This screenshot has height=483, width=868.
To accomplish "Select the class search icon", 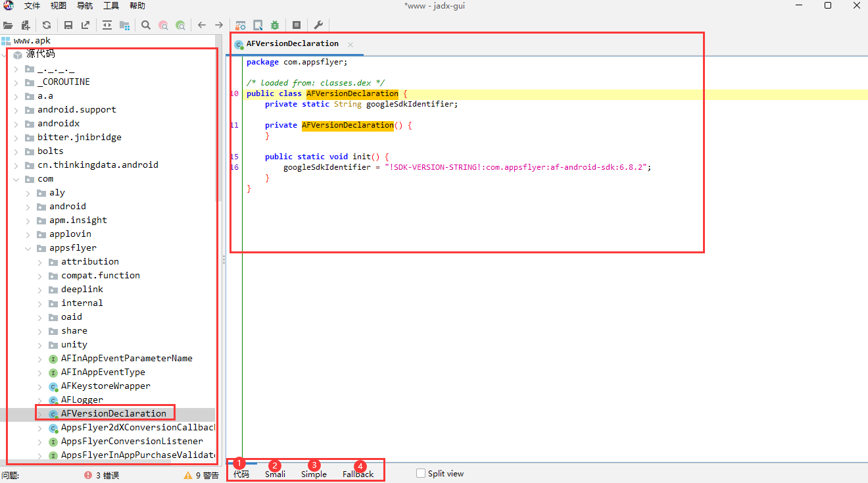I will (162, 25).
